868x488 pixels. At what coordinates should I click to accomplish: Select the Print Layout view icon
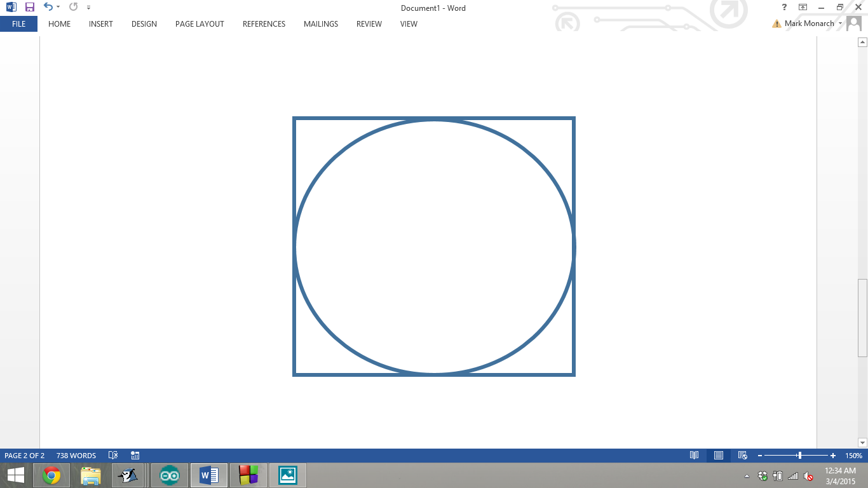click(x=718, y=455)
